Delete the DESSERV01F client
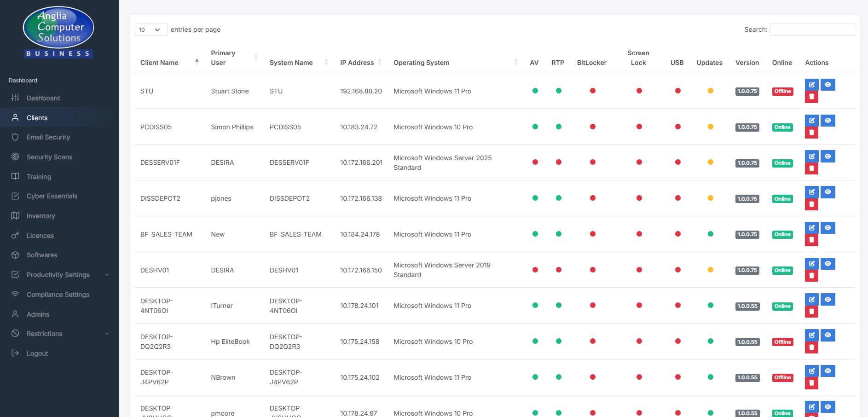This screenshot has width=868, height=417. pos(811,168)
